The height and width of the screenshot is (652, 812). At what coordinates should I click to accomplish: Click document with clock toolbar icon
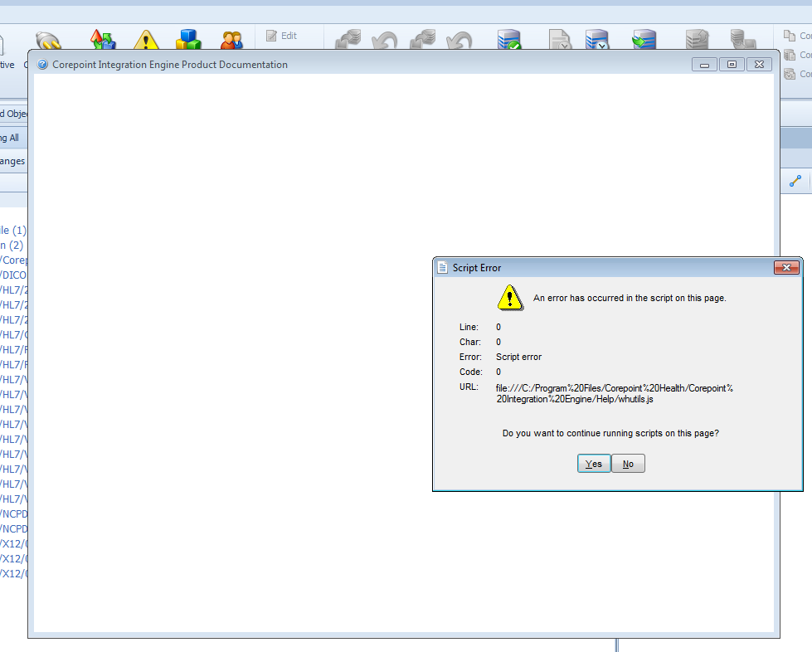[x=560, y=40]
